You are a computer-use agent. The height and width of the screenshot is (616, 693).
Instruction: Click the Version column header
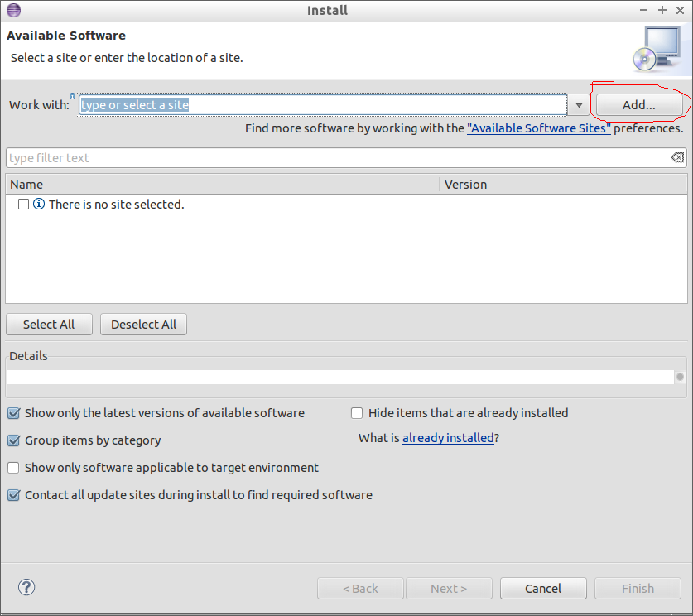[x=465, y=184]
